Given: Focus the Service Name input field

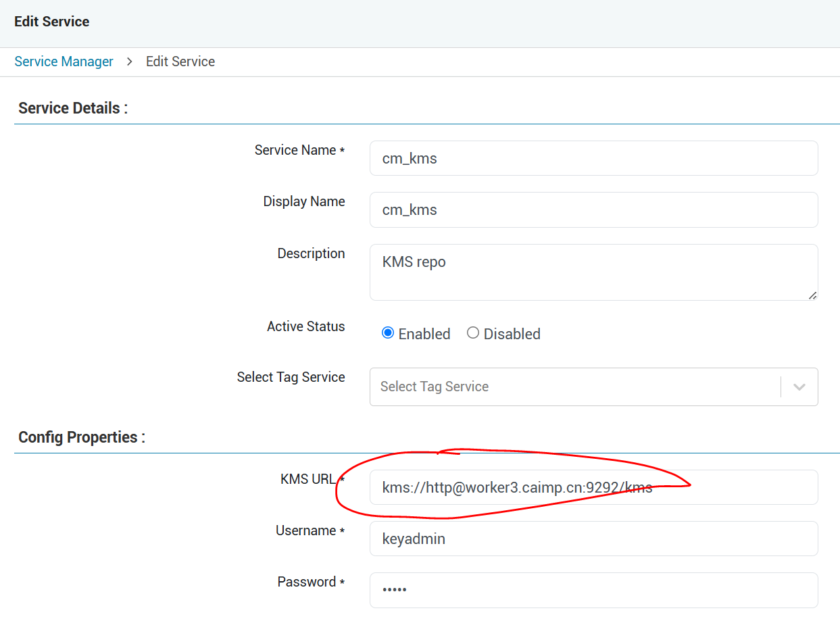Looking at the screenshot, I should pos(593,158).
